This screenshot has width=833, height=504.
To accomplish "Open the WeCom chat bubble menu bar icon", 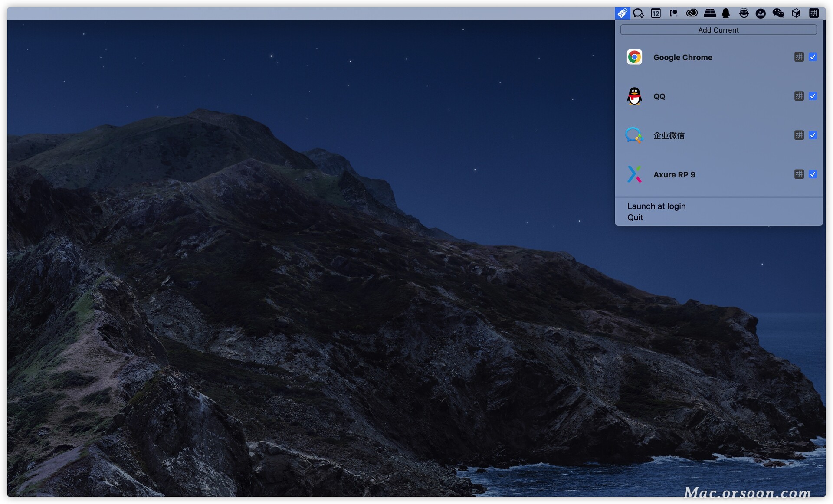I will 638,13.
